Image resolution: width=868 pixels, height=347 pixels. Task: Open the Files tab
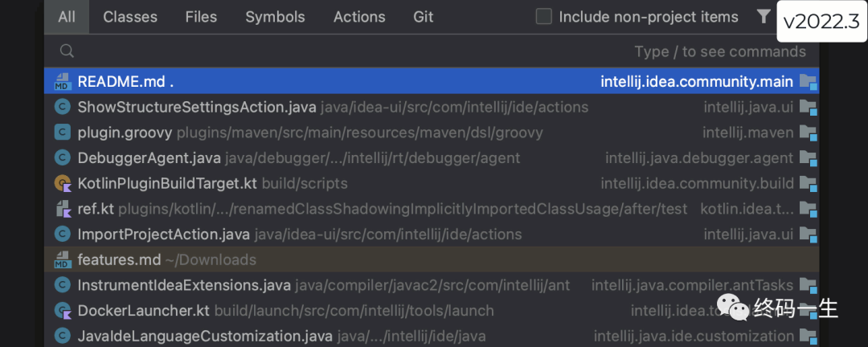(x=201, y=17)
